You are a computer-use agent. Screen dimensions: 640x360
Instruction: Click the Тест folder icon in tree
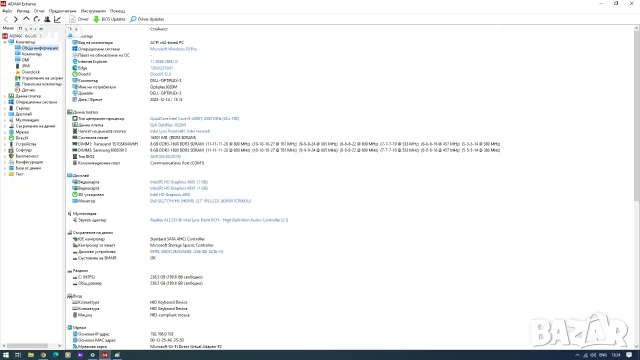(x=11, y=174)
